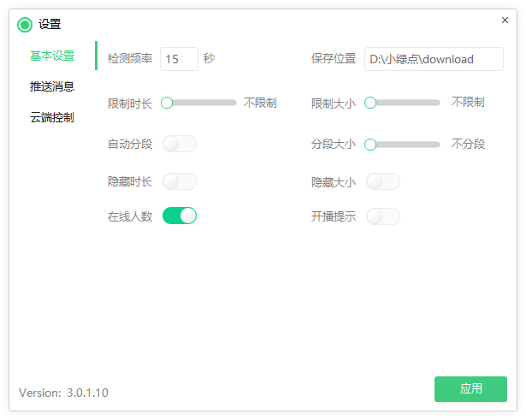The height and width of the screenshot is (420, 526).
Task: Click the 限制时长 slider handle
Action: coord(167,103)
